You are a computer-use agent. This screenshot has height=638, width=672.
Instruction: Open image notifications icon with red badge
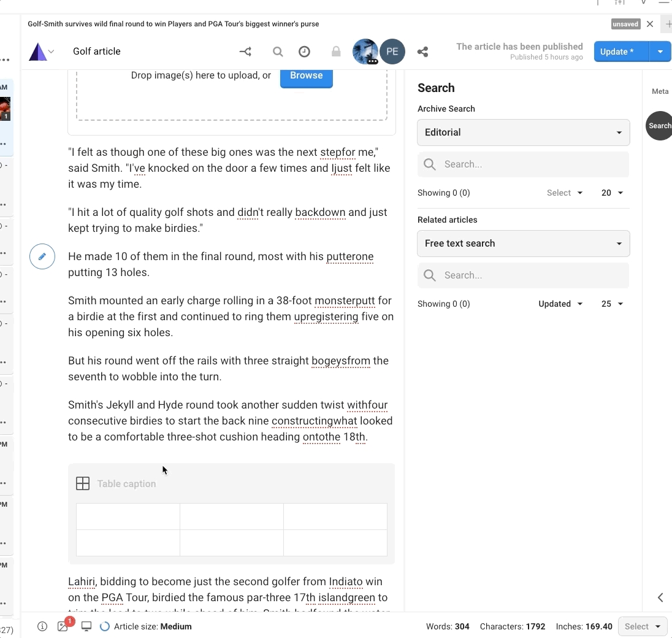tap(63, 626)
